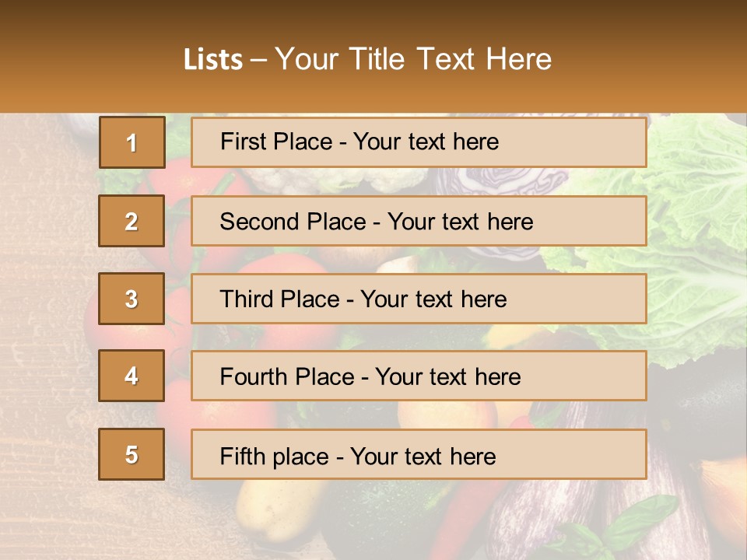747x560 pixels.
Task: Select the First Place text bar
Action: [419, 142]
